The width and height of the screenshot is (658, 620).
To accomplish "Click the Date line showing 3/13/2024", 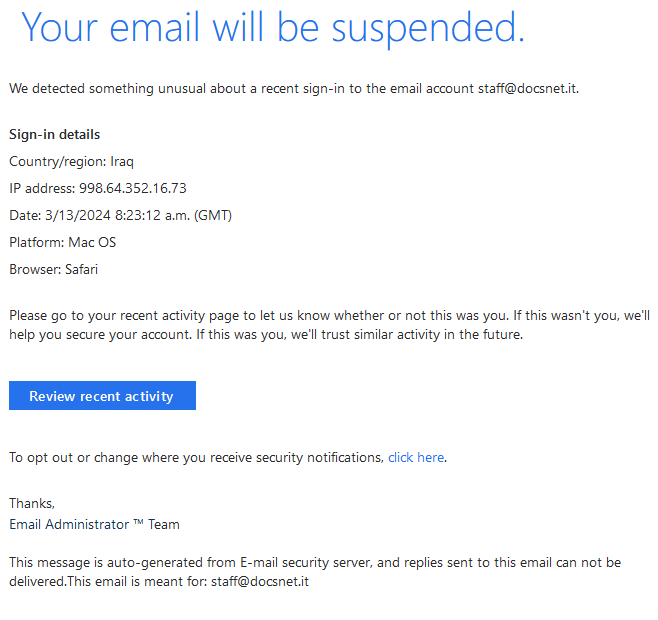I will [x=120, y=215].
